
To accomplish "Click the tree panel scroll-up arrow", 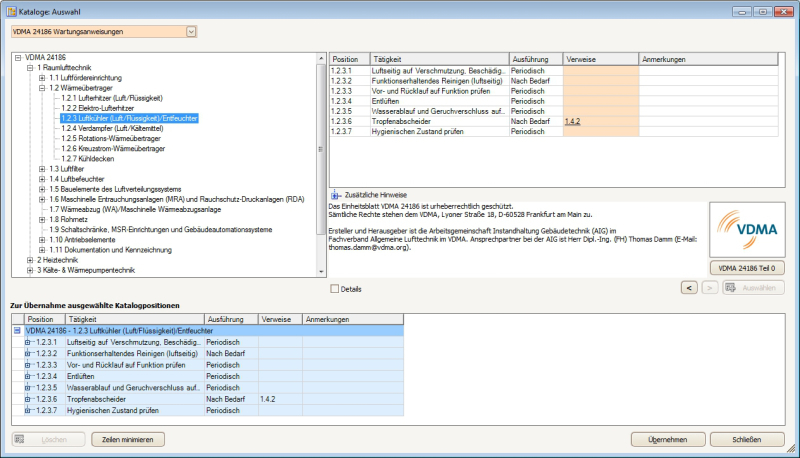I will tap(321, 59).
